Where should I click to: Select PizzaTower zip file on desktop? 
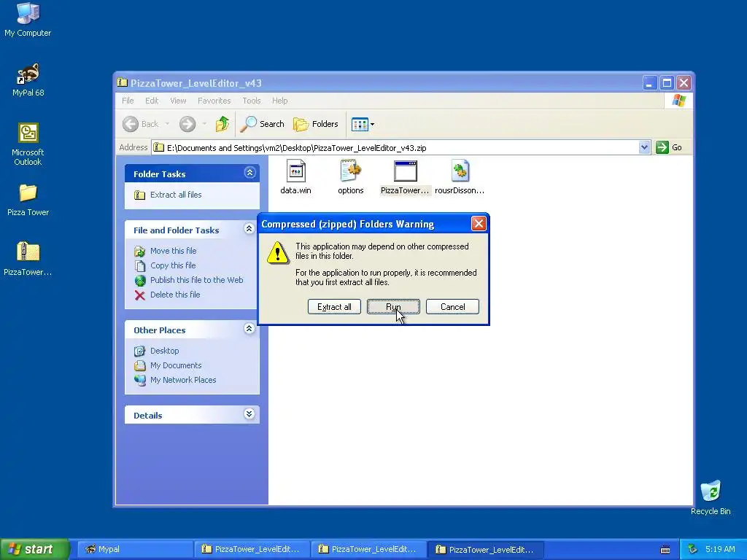tap(28, 259)
